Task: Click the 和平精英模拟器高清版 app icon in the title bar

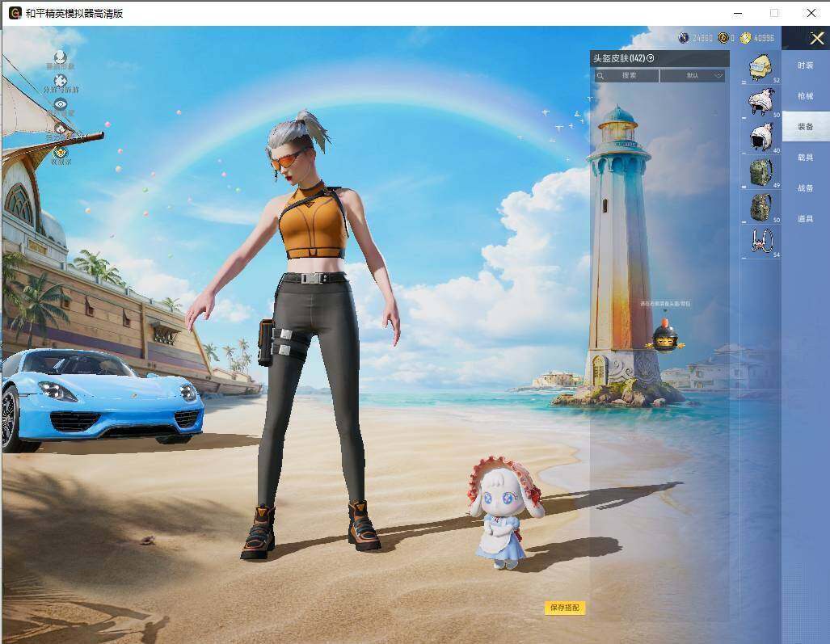Action: 15,13
